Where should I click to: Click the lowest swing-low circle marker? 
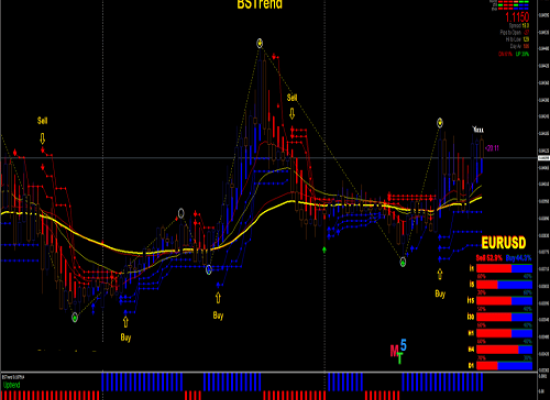pyautogui.click(x=75, y=318)
